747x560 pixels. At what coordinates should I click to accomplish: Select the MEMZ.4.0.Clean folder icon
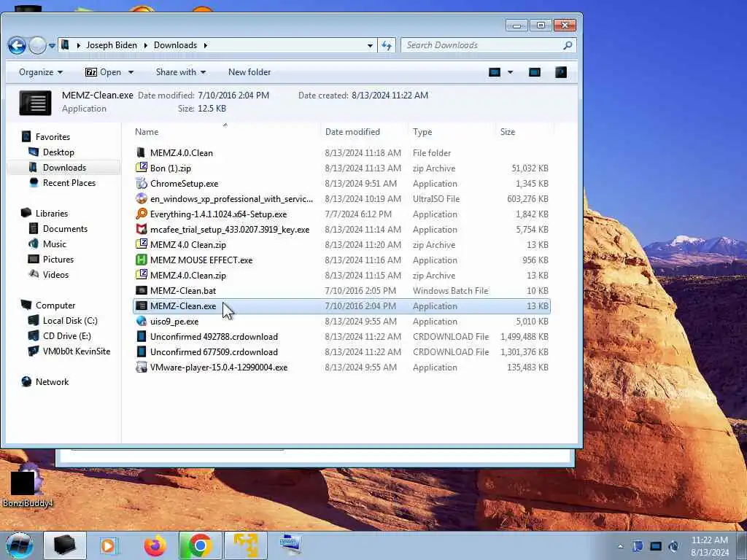(x=141, y=153)
